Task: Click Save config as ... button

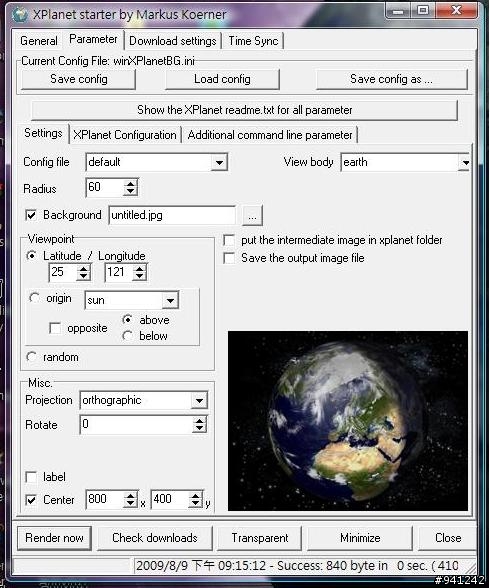Action: [x=391, y=79]
